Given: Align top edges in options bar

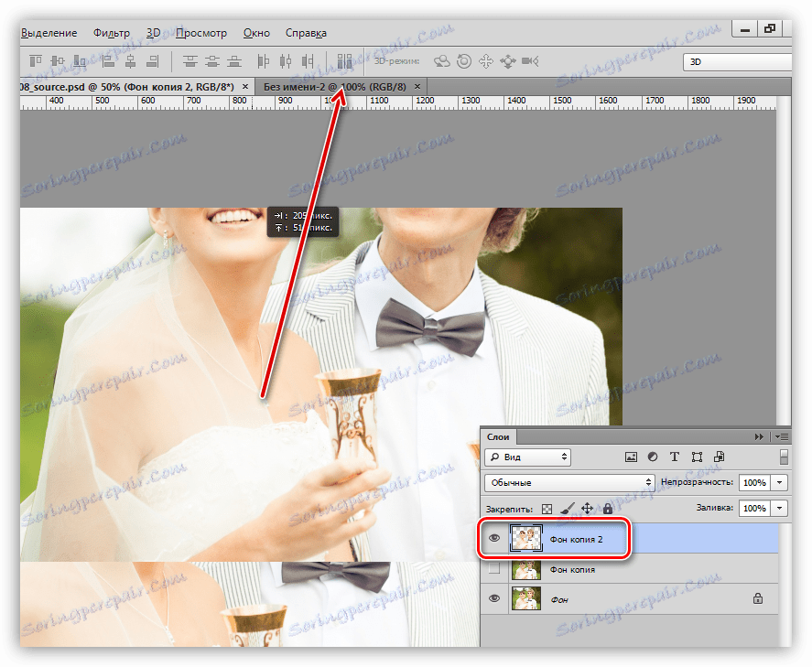Looking at the screenshot, I should [35, 61].
